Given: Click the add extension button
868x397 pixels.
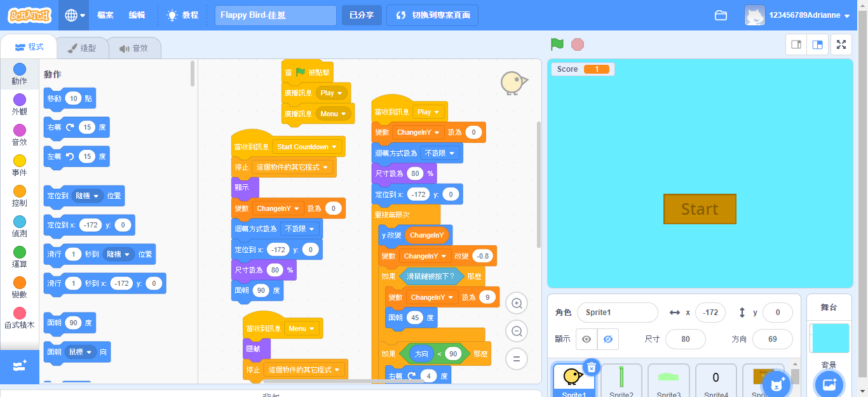Looking at the screenshot, I should [20, 367].
